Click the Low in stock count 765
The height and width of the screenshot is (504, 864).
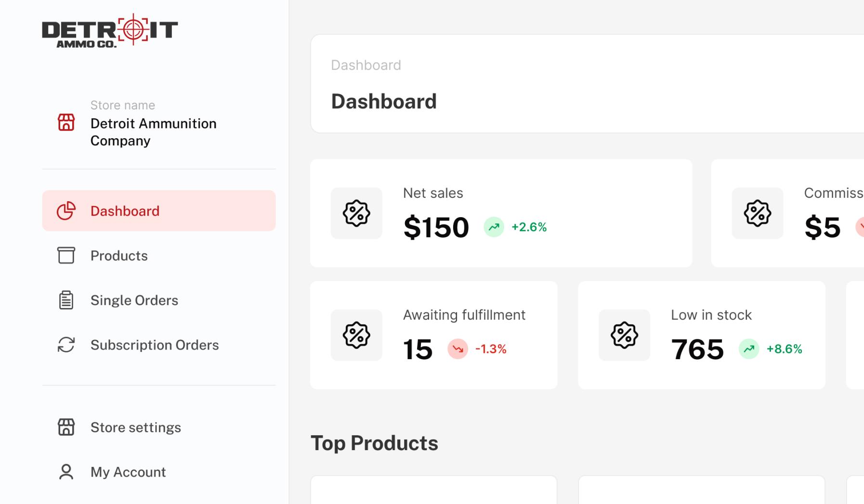coord(697,349)
